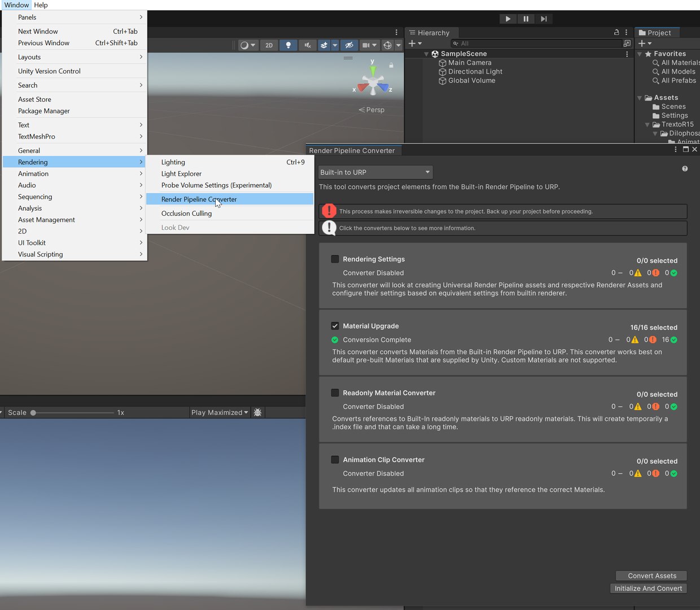Toggle hidden objects visibility eye icon

349,45
